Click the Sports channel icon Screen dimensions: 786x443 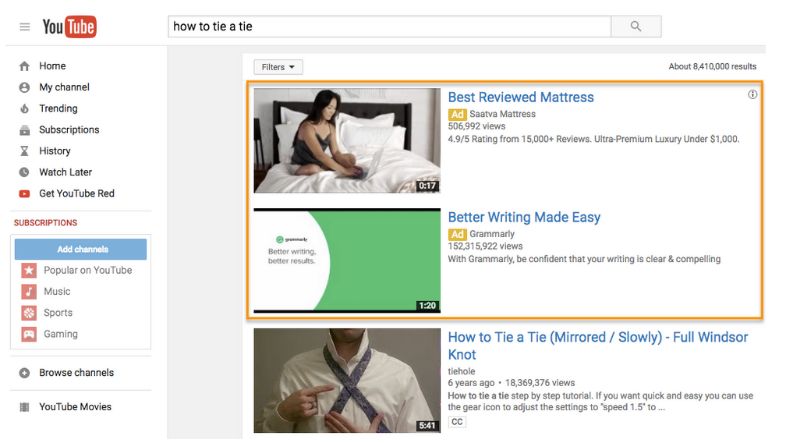coord(29,313)
